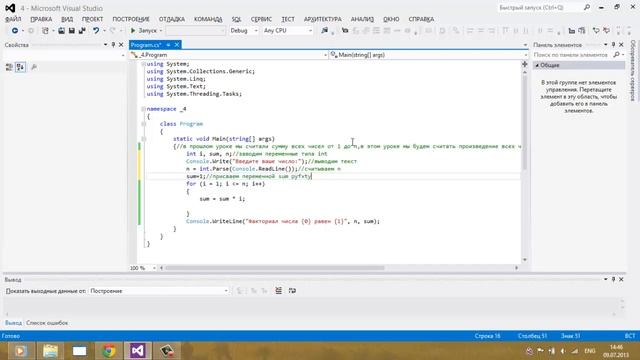Viewport: 640px width, 360px height.
Task: Open the ФАЙЛ menu
Action: [x=13, y=19]
